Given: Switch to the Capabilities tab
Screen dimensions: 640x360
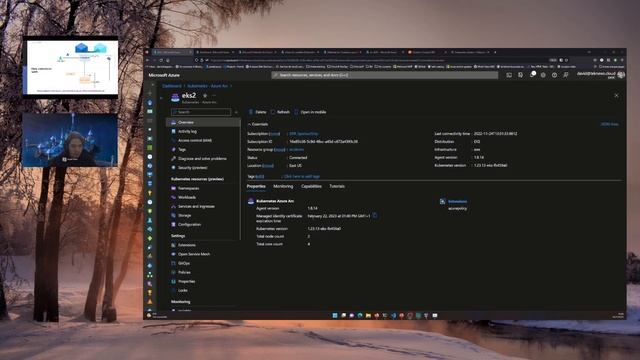Looking at the screenshot, I should pyautogui.click(x=311, y=187).
